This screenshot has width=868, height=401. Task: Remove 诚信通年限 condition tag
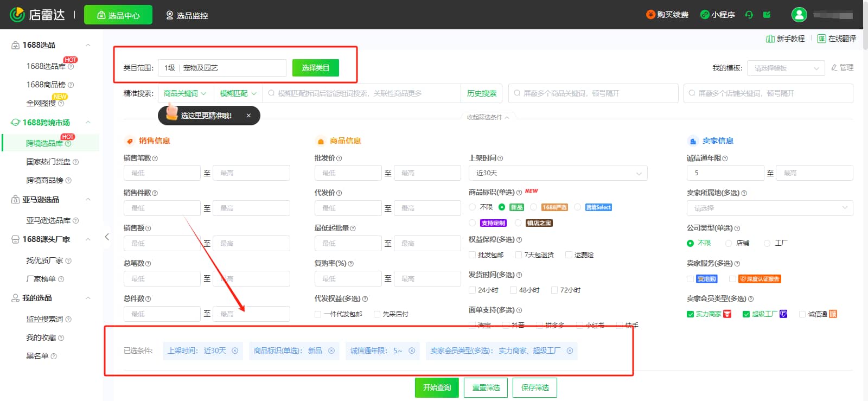412,351
